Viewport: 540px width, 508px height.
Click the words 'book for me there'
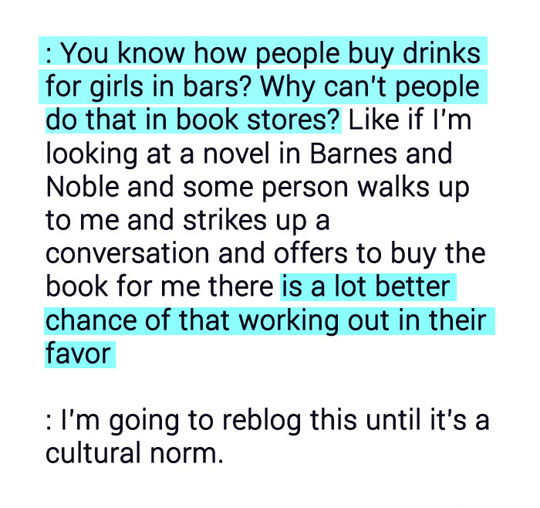159,287
